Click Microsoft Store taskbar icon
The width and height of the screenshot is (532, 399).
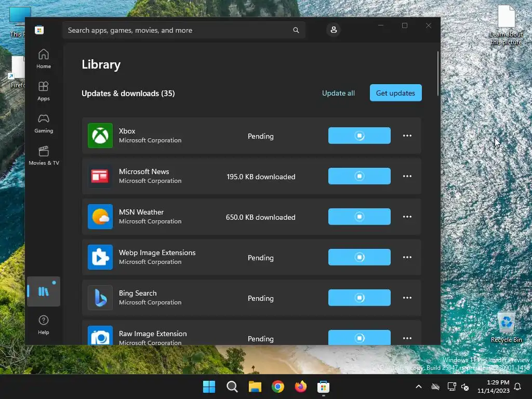(323, 387)
